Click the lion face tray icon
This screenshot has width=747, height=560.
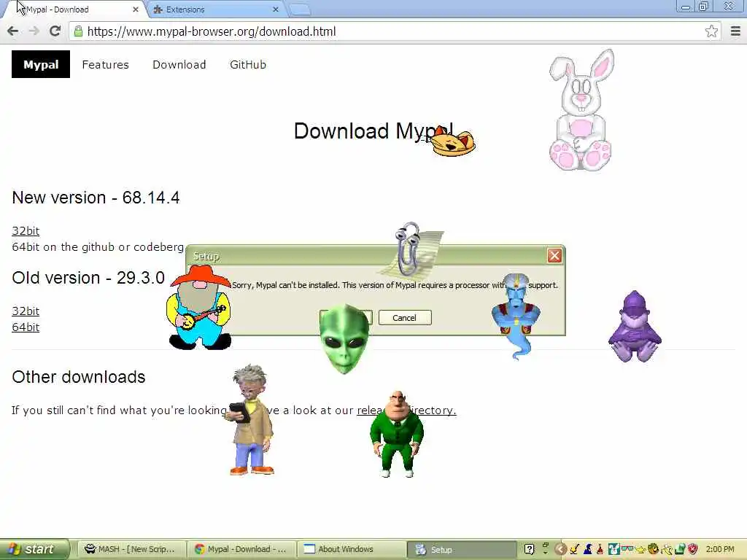click(653, 549)
